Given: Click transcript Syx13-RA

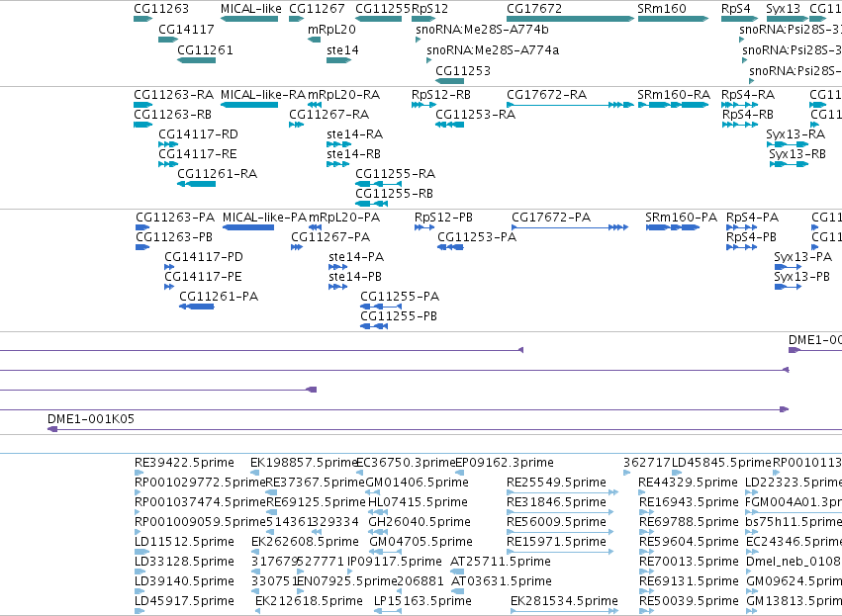Looking at the screenshot, I should pyautogui.click(x=795, y=134).
